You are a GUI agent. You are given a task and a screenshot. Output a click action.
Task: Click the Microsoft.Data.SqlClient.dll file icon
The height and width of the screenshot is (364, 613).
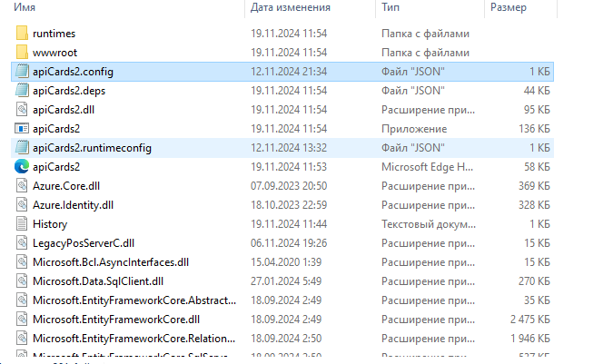click(22, 281)
